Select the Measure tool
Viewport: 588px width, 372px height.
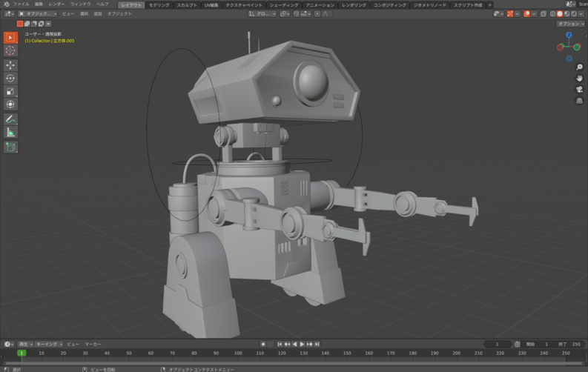pyautogui.click(x=10, y=132)
